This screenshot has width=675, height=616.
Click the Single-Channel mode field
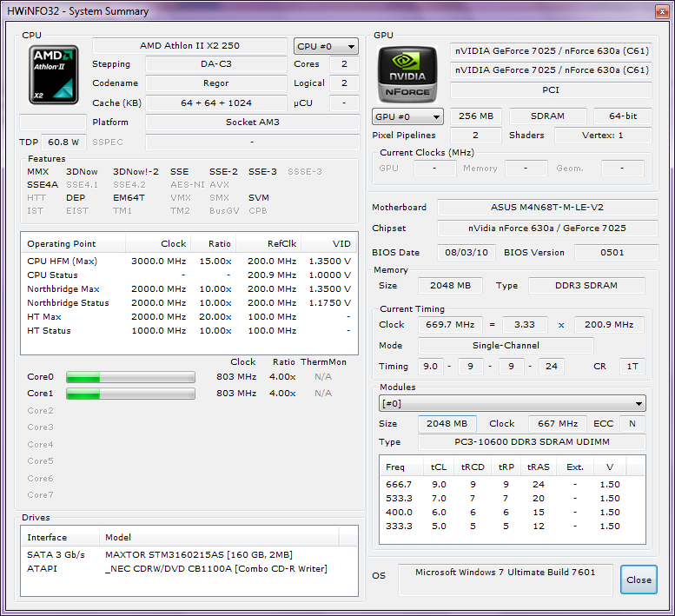pos(506,346)
